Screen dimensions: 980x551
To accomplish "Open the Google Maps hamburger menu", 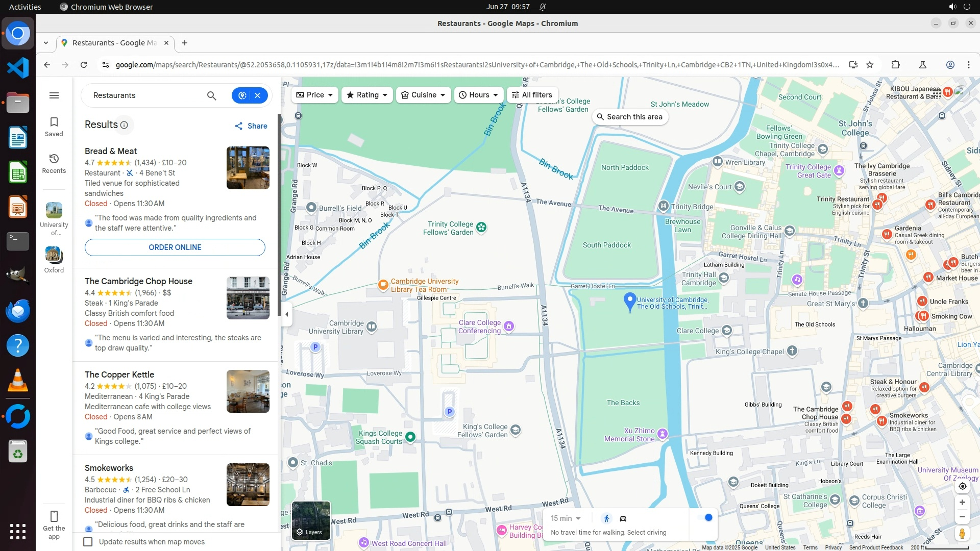I will (54, 95).
